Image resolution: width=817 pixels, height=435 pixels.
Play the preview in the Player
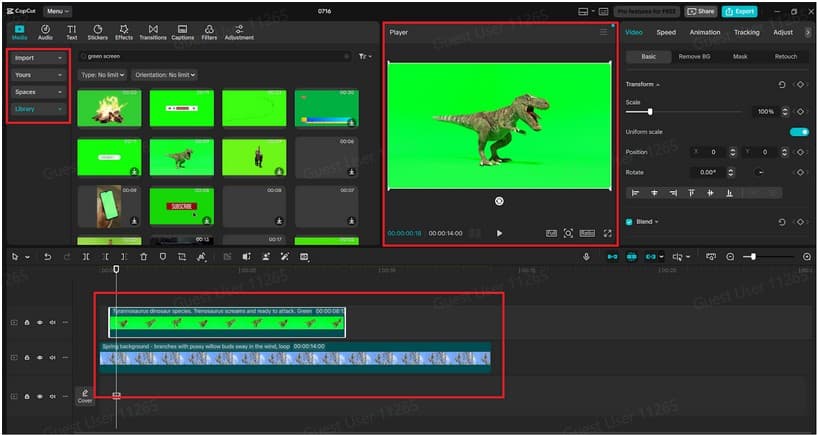499,233
